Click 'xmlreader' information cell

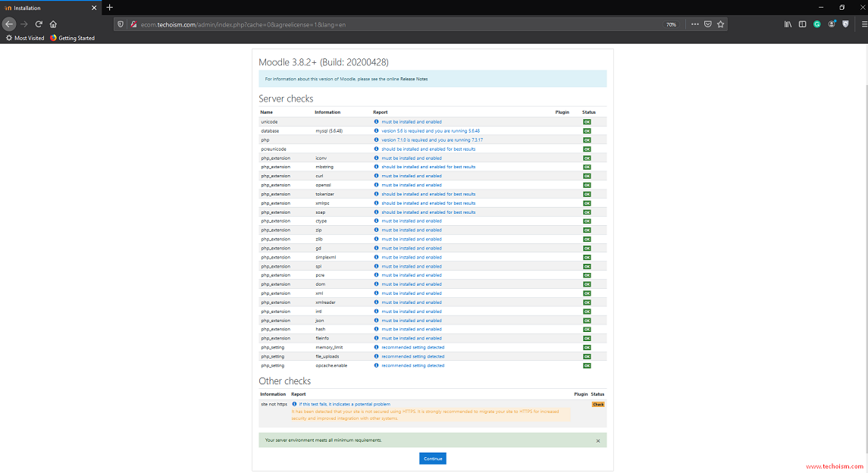point(325,302)
